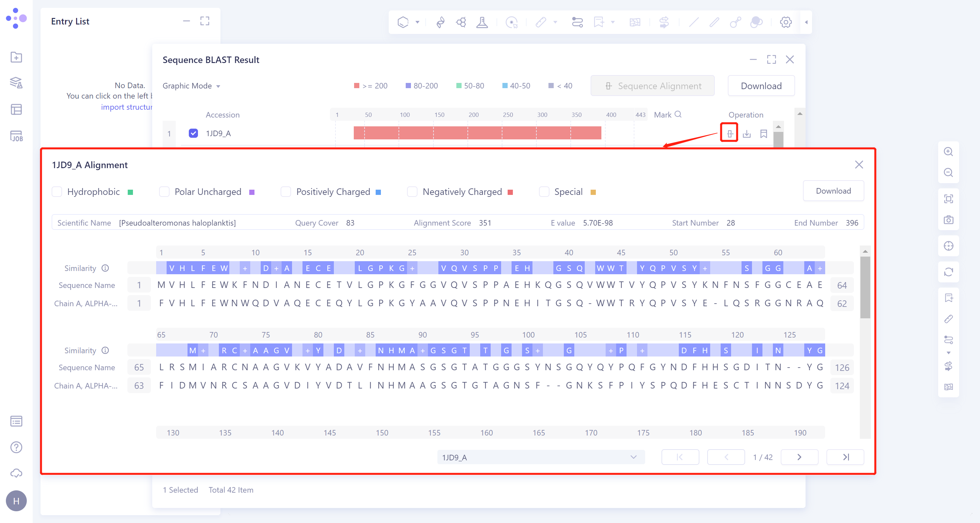The height and width of the screenshot is (523, 980).
Task: Uncheck the 1JD9_A entry checkbox
Action: 193,134
